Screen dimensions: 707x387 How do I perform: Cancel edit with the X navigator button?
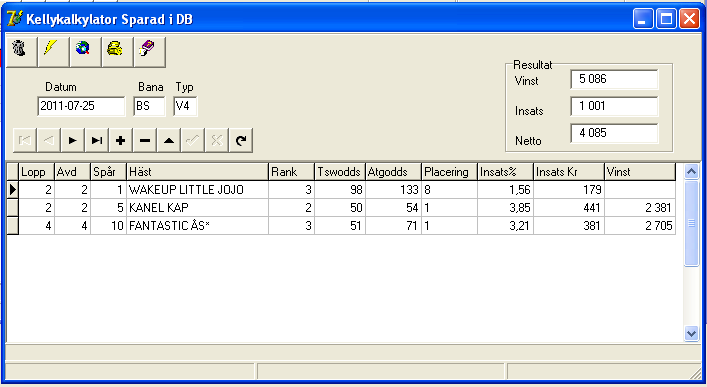click(x=216, y=141)
